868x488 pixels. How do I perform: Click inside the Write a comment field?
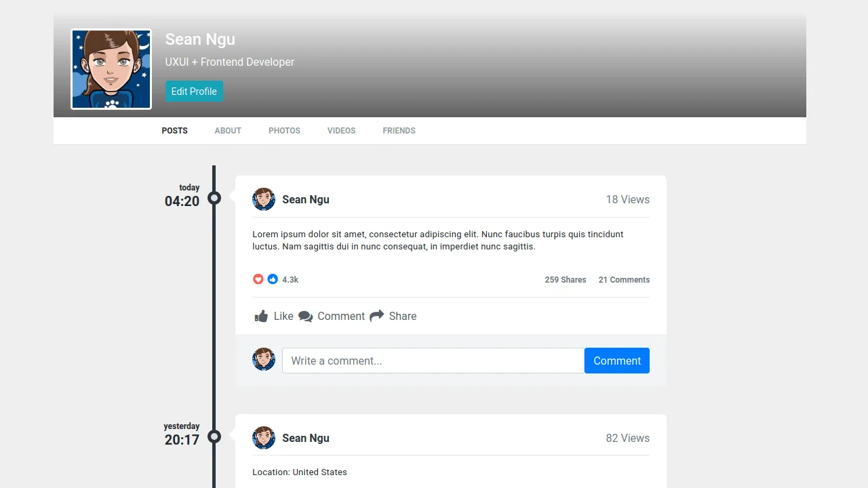pyautogui.click(x=433, y=361)
